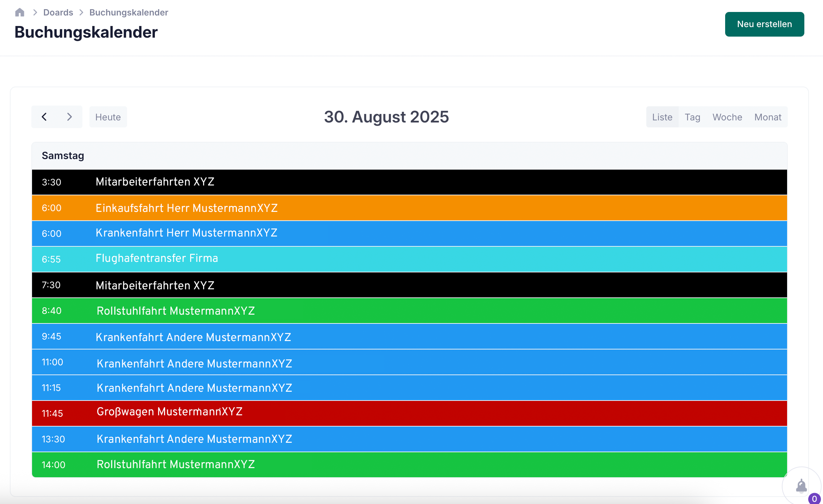Switch to Monat view
Screen dimensions: 823x504
pos(767,117)
